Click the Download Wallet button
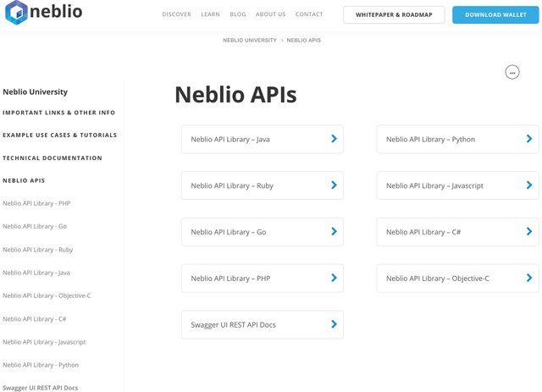Image resolution: width=542 pixels, height=392 pixels. [495, 15]
